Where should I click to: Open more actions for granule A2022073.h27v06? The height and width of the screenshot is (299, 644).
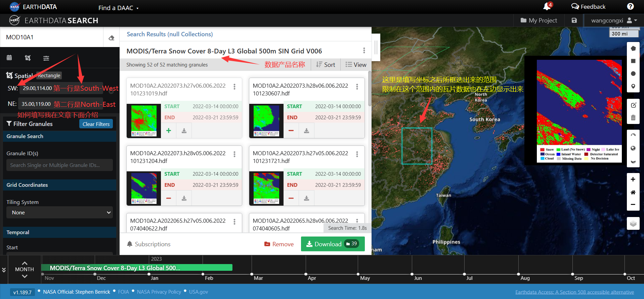[234, 86]
